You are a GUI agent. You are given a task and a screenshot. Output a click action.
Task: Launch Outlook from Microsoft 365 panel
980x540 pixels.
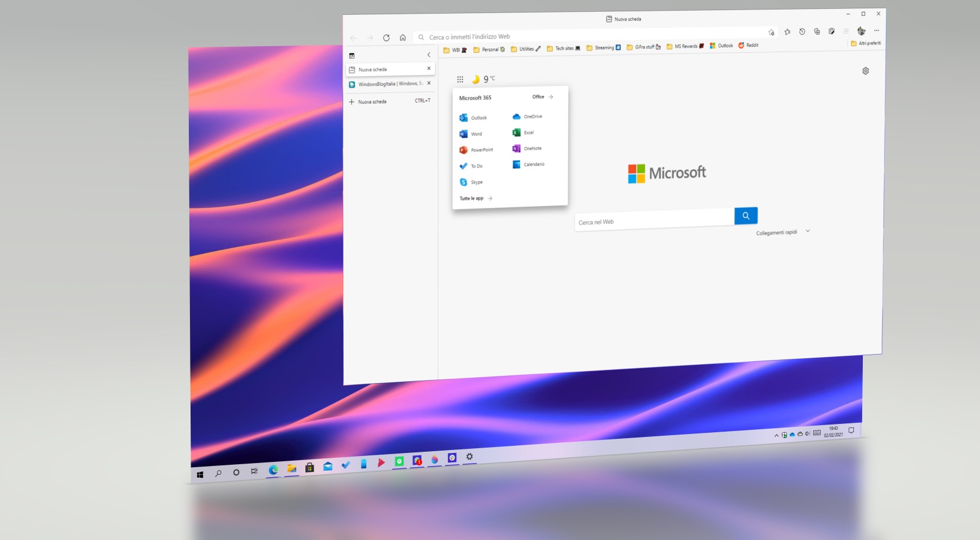[473, 118]
